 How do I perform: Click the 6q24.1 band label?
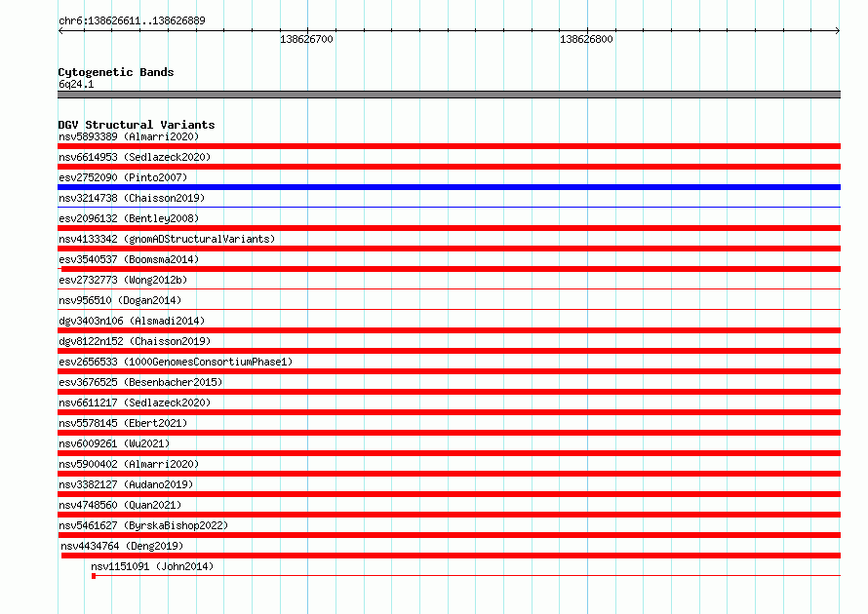tap(76, 84)
